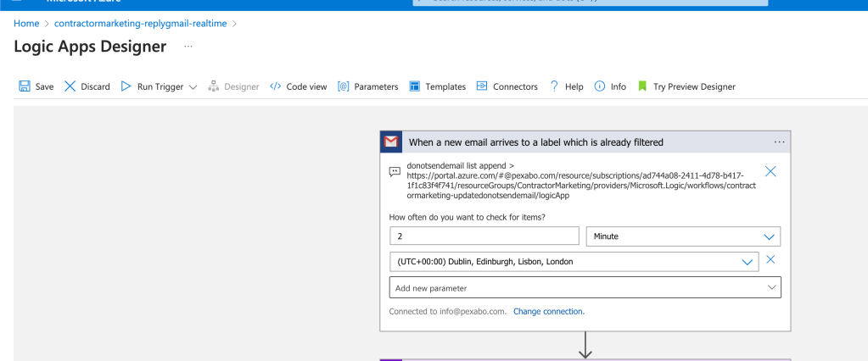
Task: Click Discard in the toolbar
Action: (95, 86)
